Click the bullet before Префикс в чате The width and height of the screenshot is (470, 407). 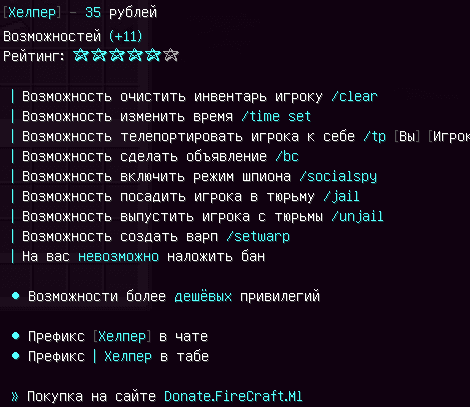[16, 336]
